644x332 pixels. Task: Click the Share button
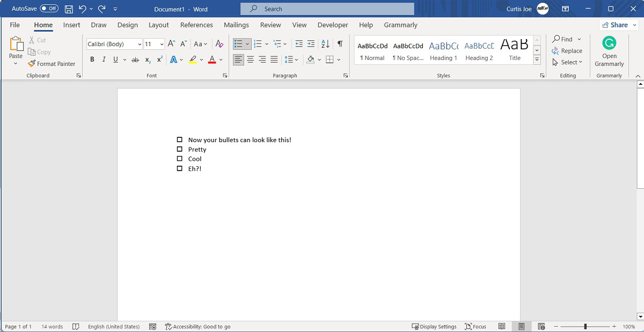(x=615, y=25)
